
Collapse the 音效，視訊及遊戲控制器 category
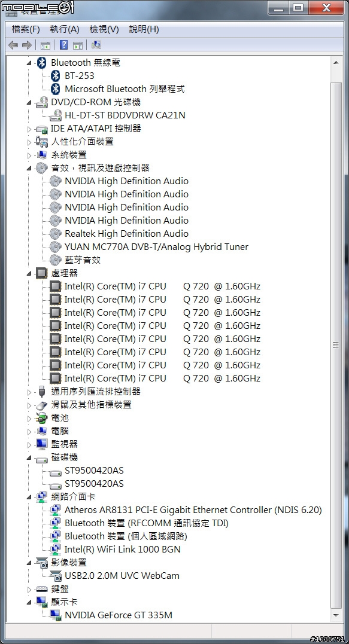tap(29, 168)
